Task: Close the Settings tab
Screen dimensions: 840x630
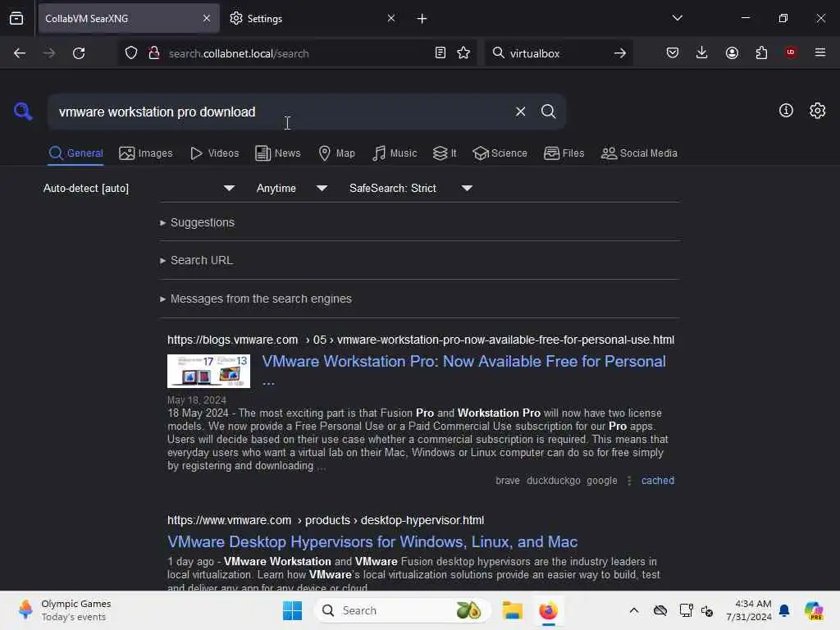Action: pos(391,18)
